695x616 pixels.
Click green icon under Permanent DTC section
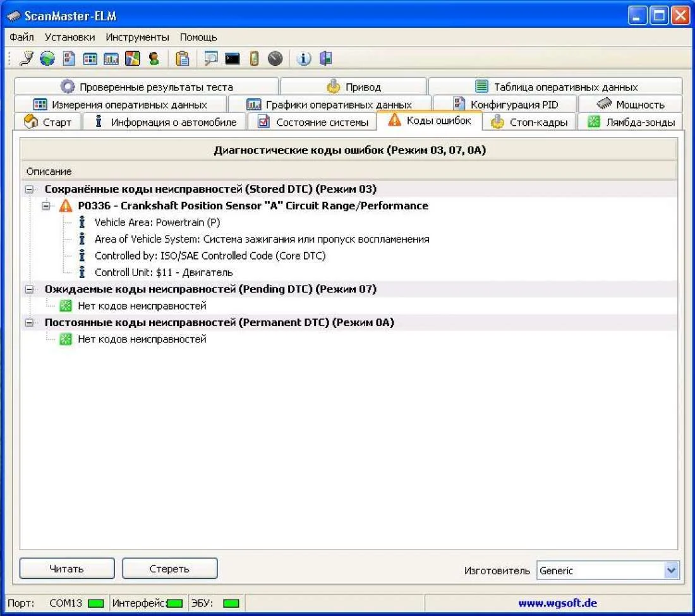(66, 339)
